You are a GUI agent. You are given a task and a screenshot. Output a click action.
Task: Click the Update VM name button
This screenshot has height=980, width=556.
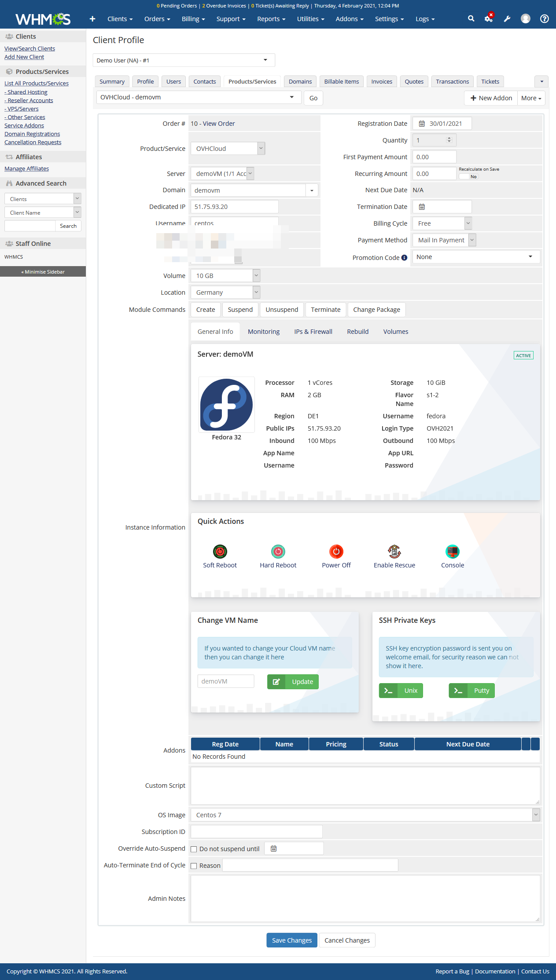pyautogui.click(x=293, y=682)
